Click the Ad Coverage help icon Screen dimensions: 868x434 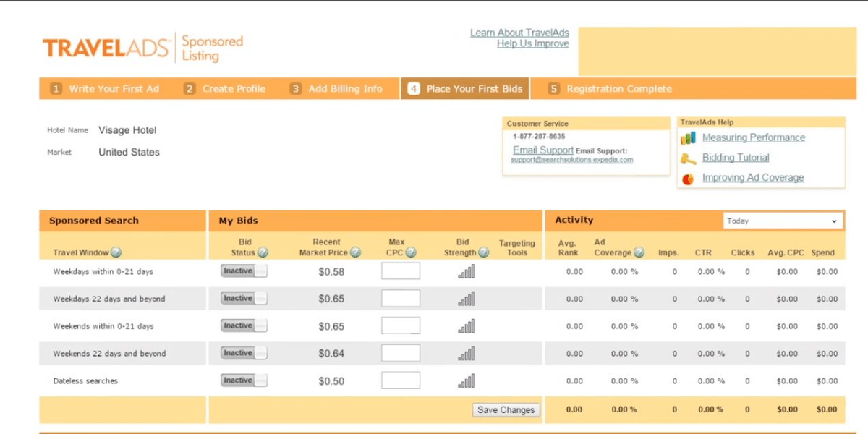point(639,252)
